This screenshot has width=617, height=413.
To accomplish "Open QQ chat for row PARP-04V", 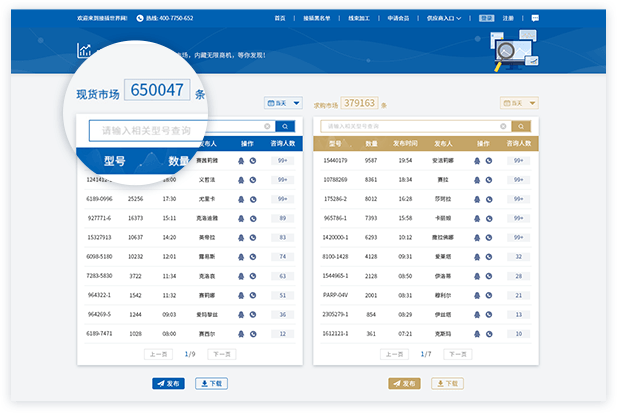I will 477,295.
